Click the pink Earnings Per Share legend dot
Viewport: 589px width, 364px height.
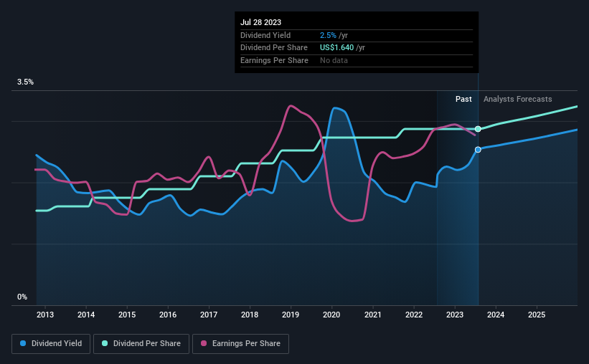(204, 343)
